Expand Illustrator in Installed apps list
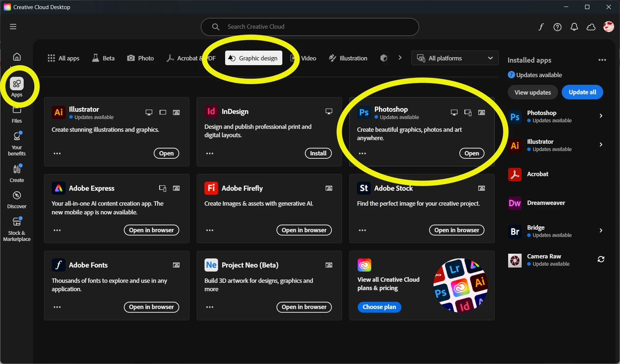The image size is (620, 364). tap(601, 145)
